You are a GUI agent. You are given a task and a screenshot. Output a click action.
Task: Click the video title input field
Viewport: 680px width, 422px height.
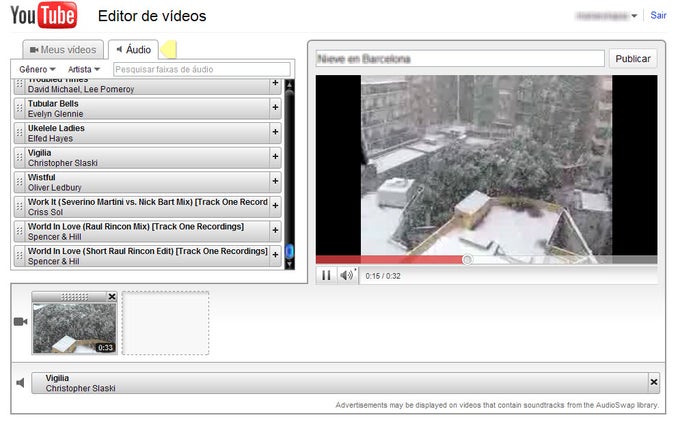point(460,59)
